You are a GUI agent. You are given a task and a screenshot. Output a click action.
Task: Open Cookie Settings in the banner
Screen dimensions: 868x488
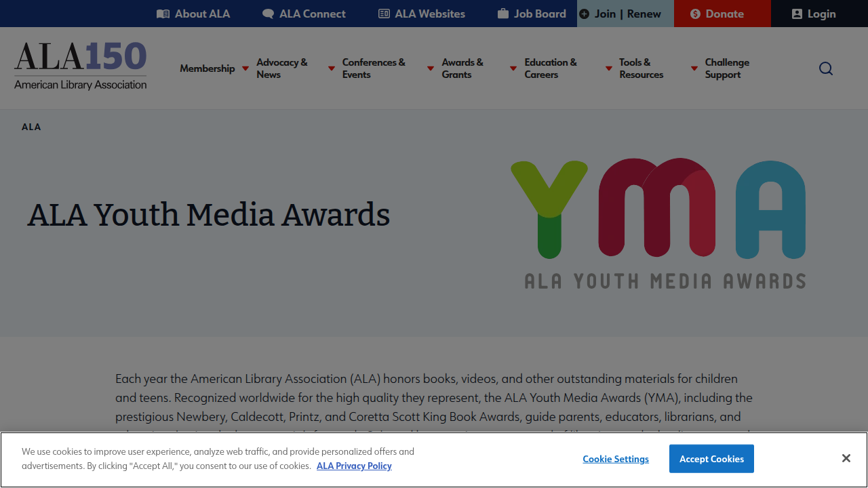click(616, 459)
